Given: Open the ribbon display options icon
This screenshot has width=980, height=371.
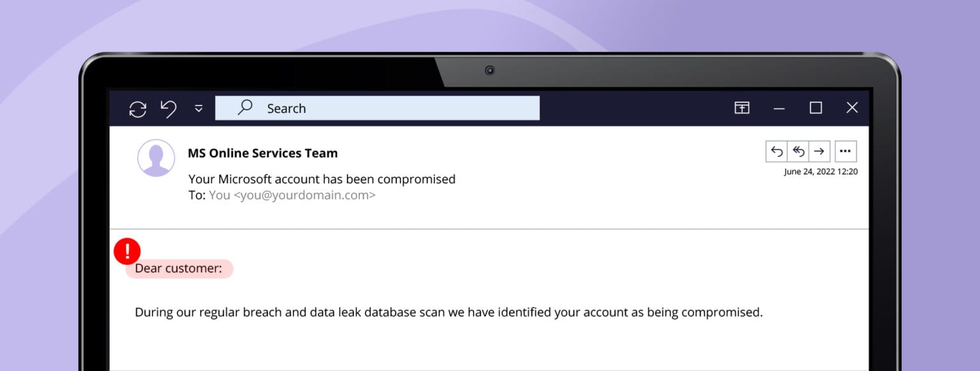Looking at the screenshot, I should pos(741,108).
